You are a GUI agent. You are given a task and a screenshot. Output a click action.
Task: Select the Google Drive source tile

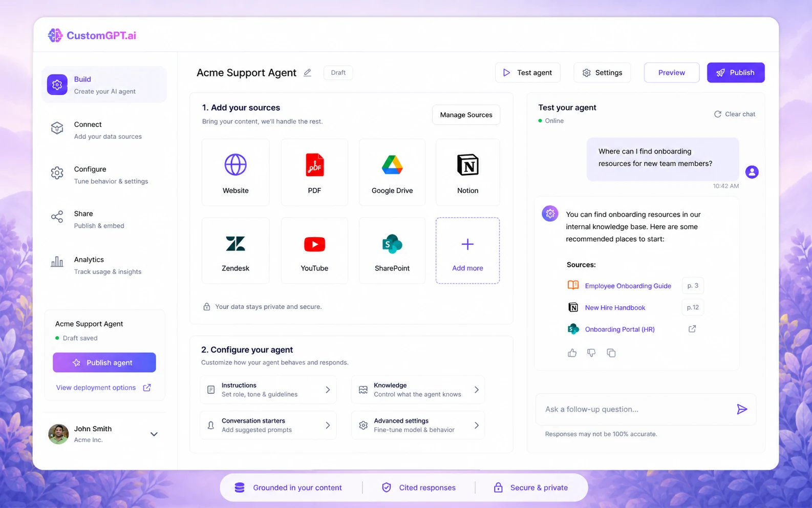392,172
